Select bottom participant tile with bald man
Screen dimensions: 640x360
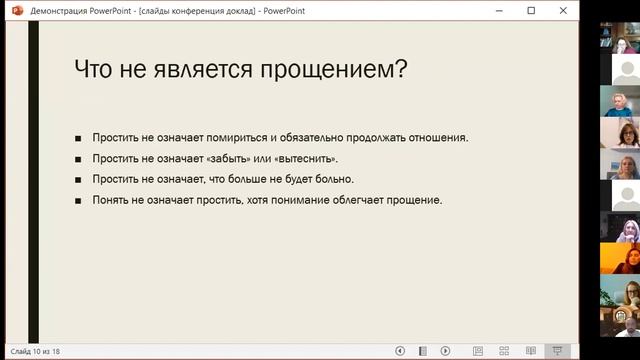tap(620, 322)
